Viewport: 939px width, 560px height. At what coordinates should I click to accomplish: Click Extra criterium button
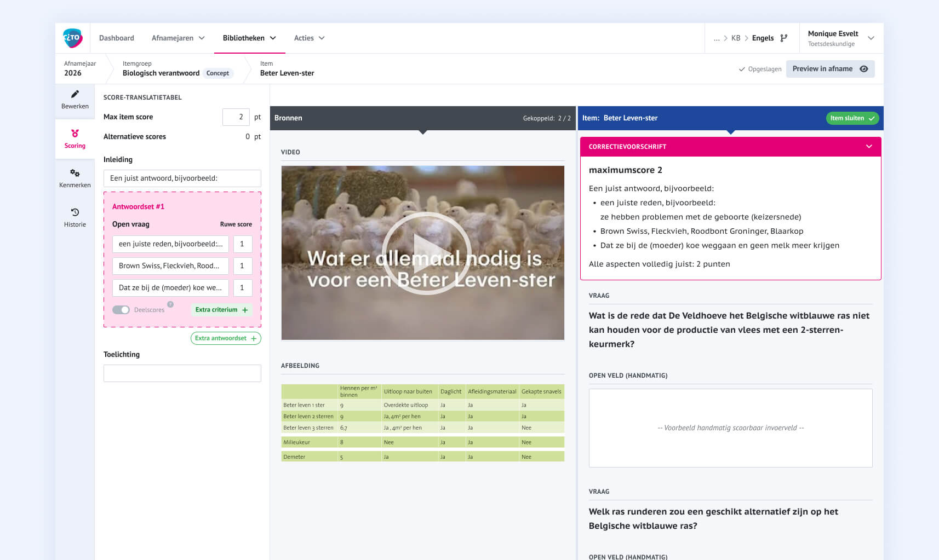pos(221,310)
